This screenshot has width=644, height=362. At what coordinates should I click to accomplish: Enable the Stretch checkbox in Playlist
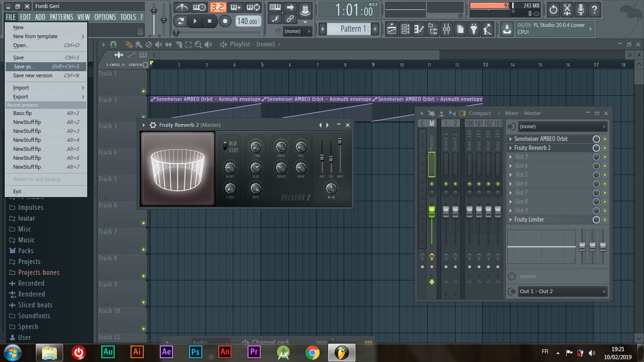pyautogui.click(x=145, y=65)
